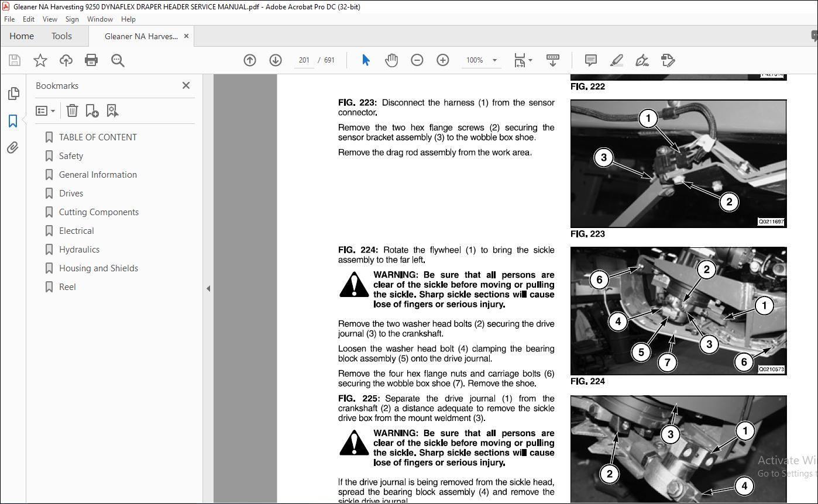Find current bookmark icon
The width and height of the screenshot is (818, 504).
coord(112,111)
